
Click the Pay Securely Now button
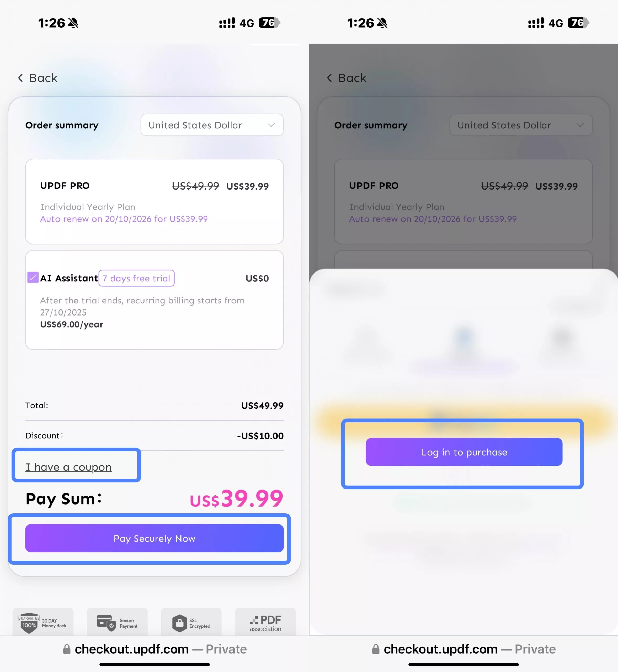pos(154,538)
